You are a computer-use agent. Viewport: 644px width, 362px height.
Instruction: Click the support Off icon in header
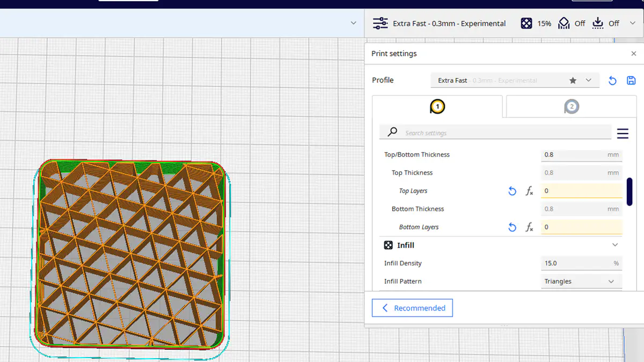tap(563, 23)
